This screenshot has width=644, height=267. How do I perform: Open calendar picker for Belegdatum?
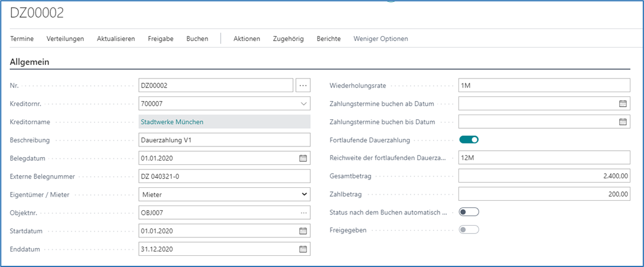[x=303, y=158]
